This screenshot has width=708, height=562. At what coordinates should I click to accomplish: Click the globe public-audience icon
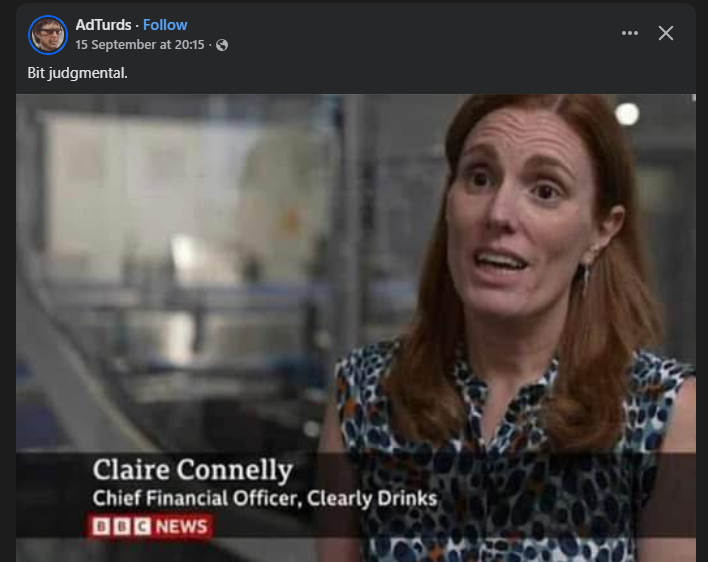(222, 45)
